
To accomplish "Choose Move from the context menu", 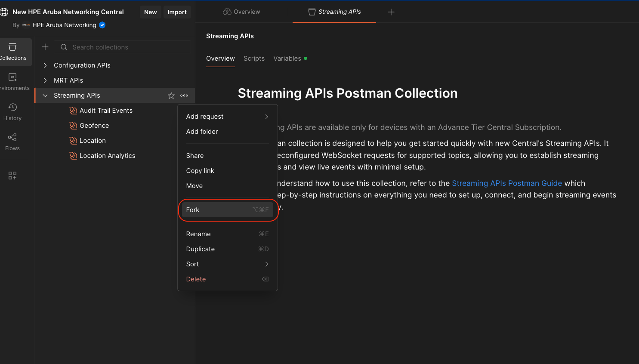I will 227,186.
